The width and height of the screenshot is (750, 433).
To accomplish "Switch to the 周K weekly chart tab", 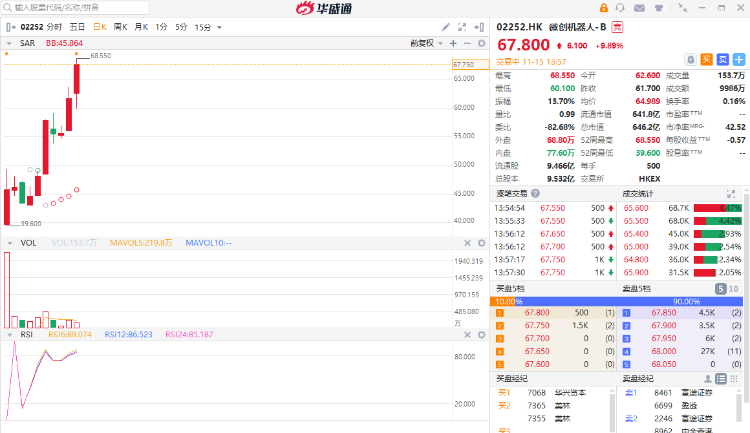I will (120, 26).
